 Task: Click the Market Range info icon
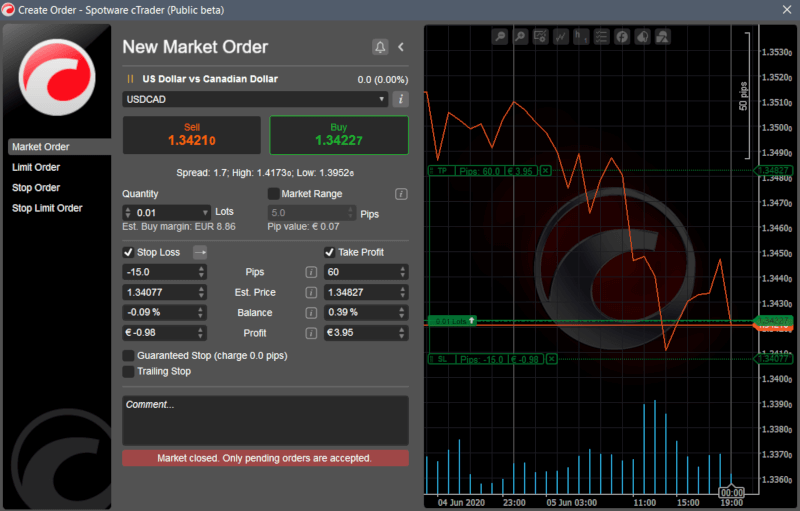401,194
